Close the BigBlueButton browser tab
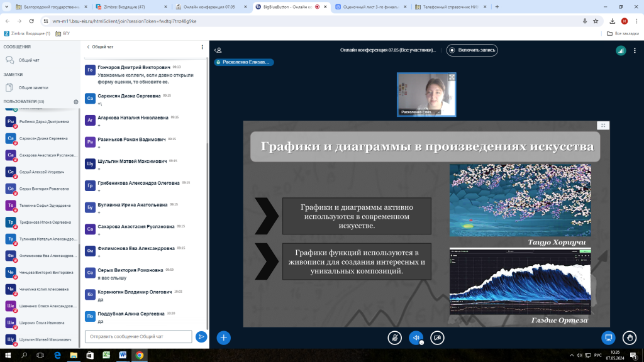Viewport: 644px width, 362px height. [325, 7]
